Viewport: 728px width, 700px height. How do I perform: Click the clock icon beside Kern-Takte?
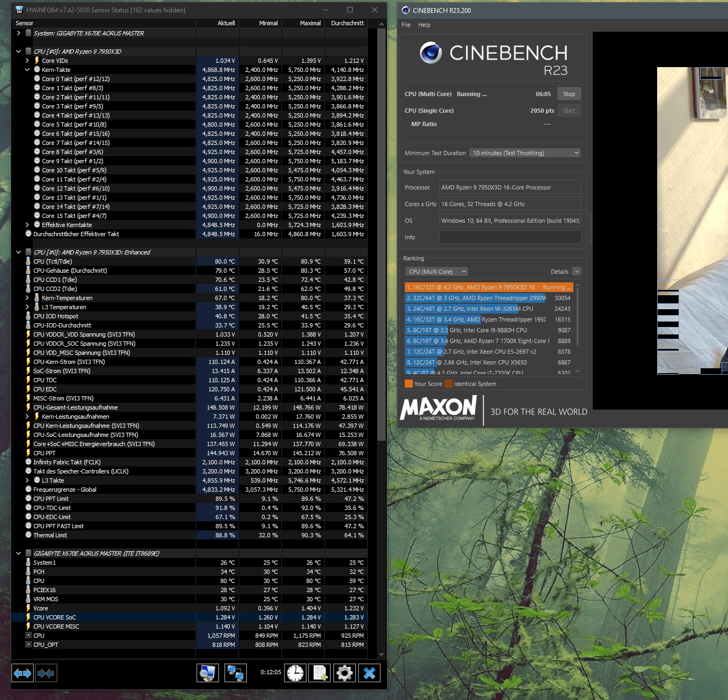pyautogui.click(x=37, y=70)
